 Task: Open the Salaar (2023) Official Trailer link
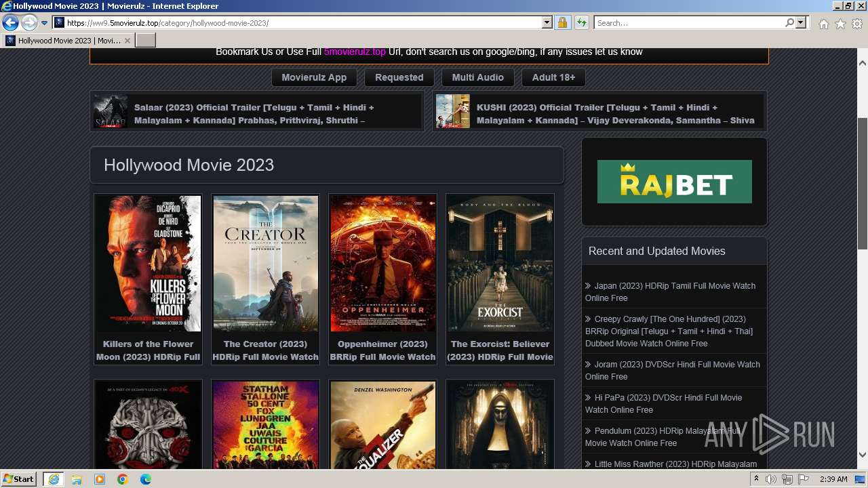click(x=254, y=114)
